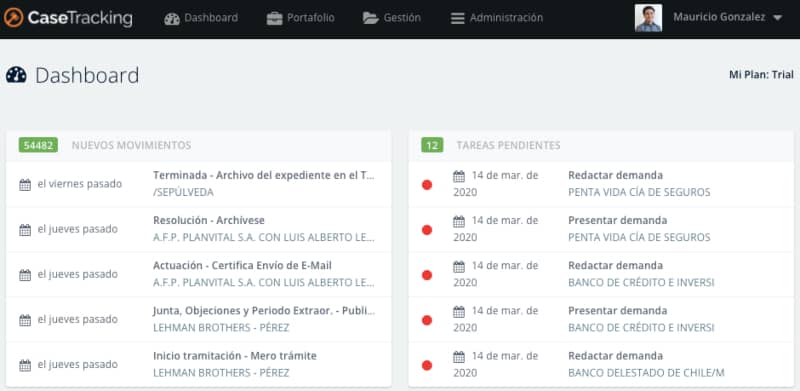Click 'el viernes pasado' date text
The width and height of the screenshot is (800, 391).
point(80,184)
